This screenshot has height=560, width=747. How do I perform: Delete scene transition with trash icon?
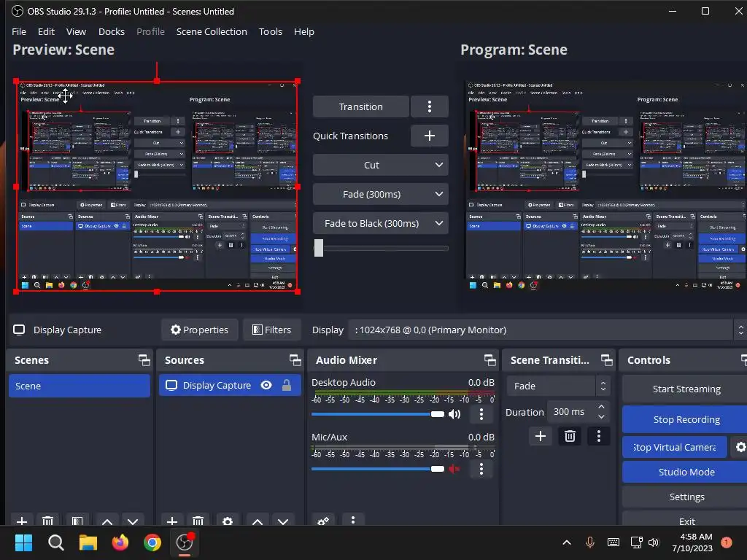click(x=570, y=436)
